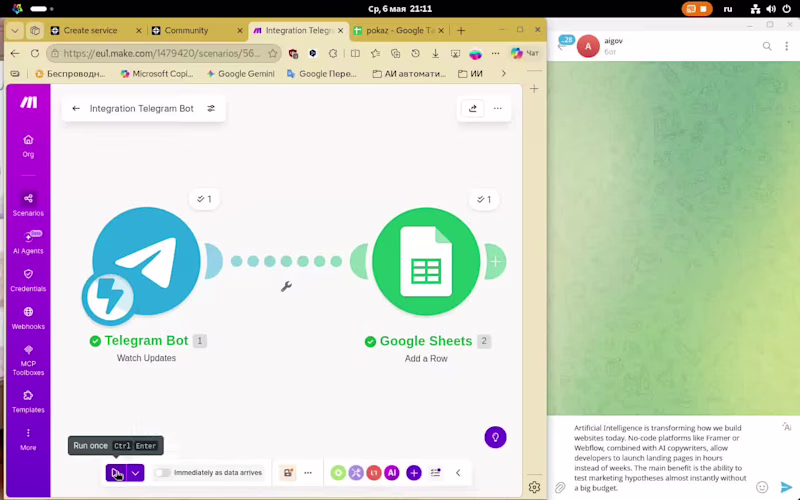800x500 pixels.
Task: Open the ИИ bookmark folder
Action: [x=470, y=73]
